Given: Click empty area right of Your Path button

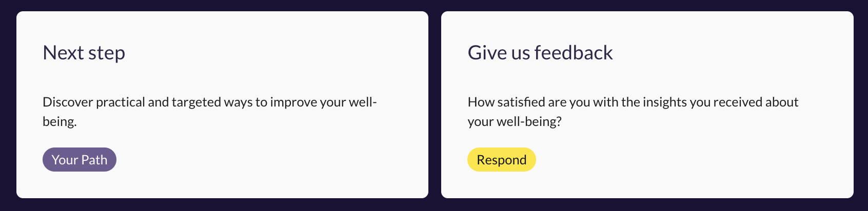Looking at the screenshot, I should pos(257,160).
